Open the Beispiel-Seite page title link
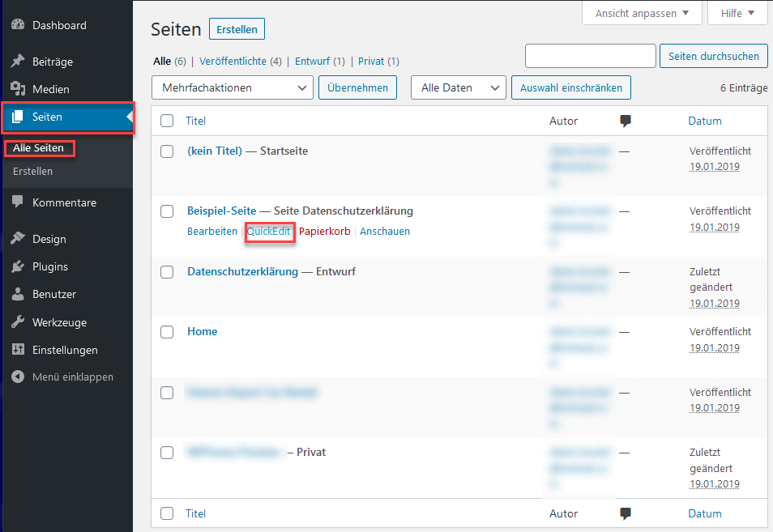The width and height of the screenshot is (773, 532). tap(222, 211)
